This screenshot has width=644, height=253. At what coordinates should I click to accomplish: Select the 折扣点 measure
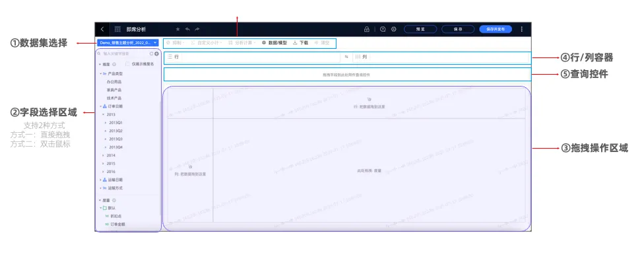(116, 216)
